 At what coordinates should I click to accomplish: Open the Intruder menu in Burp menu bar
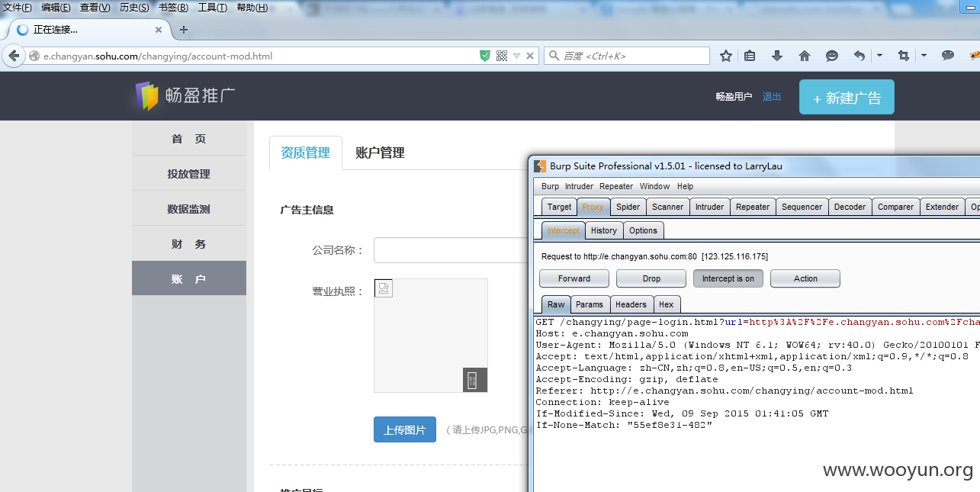point(579,186)
